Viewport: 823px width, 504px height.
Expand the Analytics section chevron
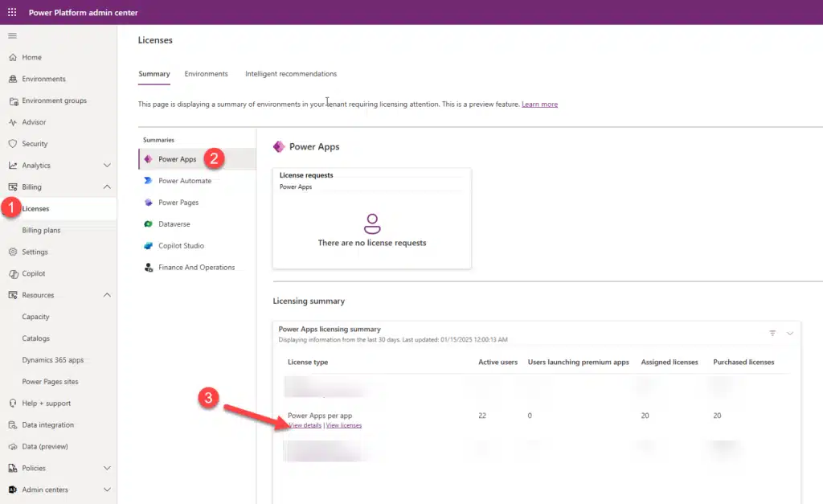[107, 166]
